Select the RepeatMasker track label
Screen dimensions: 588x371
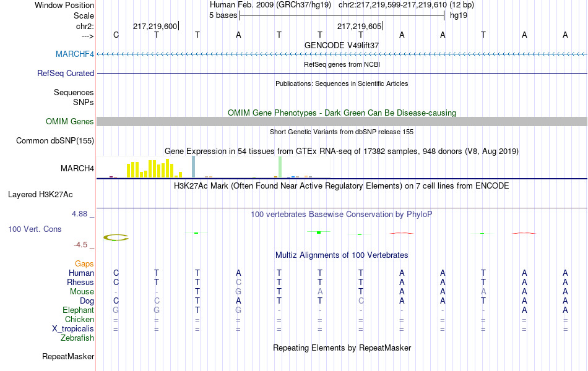68,356
